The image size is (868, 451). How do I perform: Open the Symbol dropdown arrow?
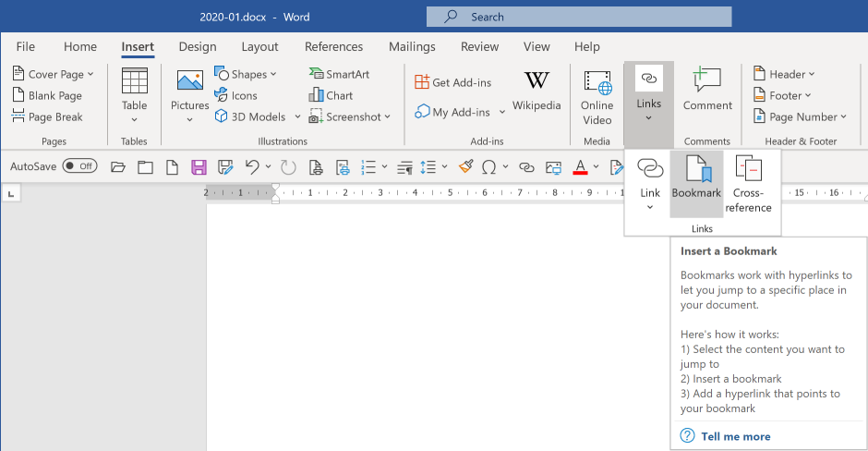[x=505, y=166]
